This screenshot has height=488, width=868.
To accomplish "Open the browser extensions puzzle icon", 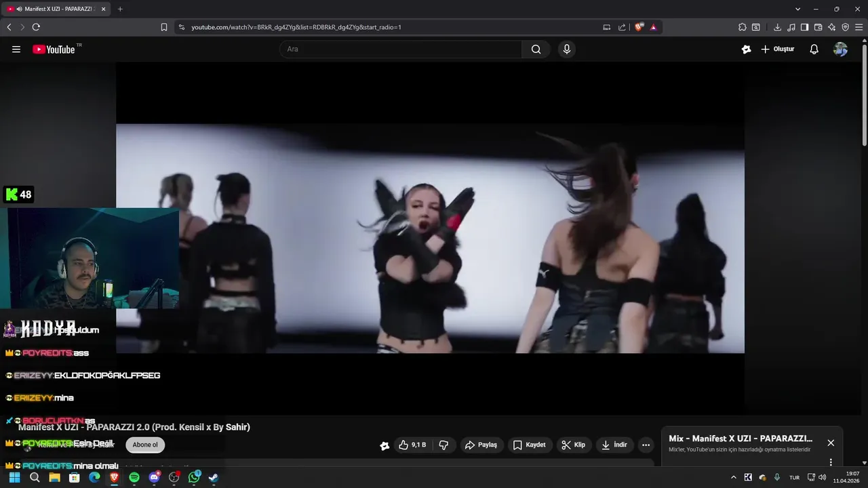I will point(743,27).
